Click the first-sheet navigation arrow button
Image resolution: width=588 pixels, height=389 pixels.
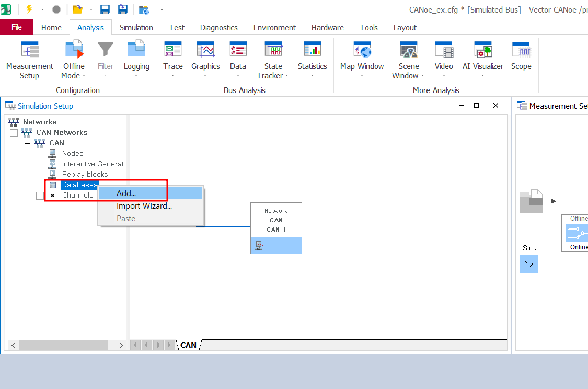point(135,345)
